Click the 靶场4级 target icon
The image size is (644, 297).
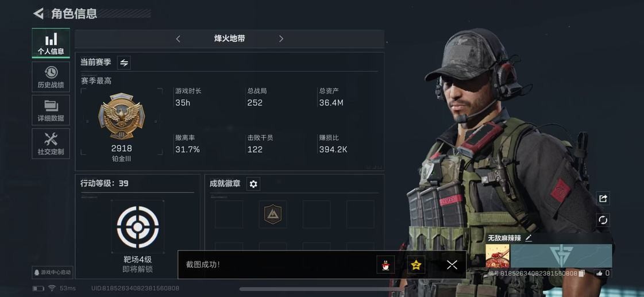[137, 227]
